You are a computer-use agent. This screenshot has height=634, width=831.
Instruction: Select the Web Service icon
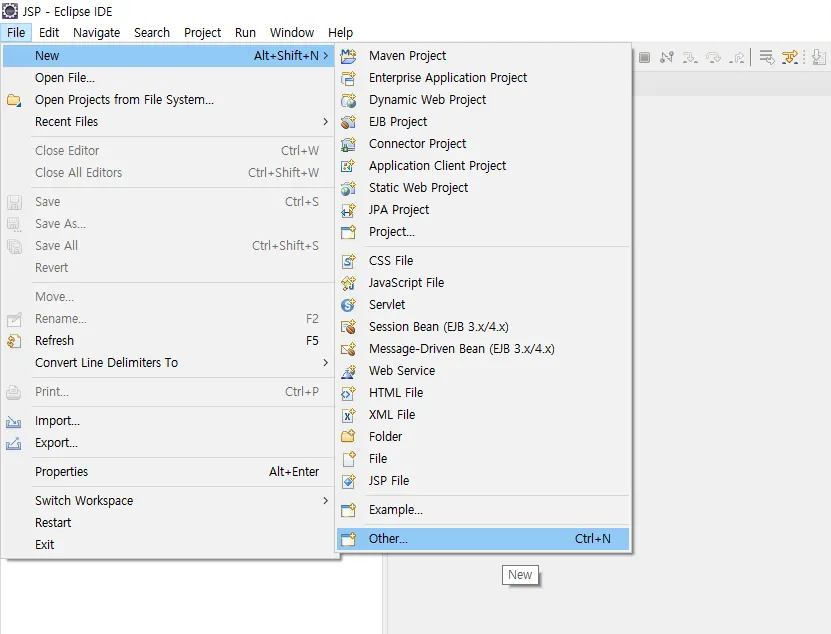(x=348, y=371)
